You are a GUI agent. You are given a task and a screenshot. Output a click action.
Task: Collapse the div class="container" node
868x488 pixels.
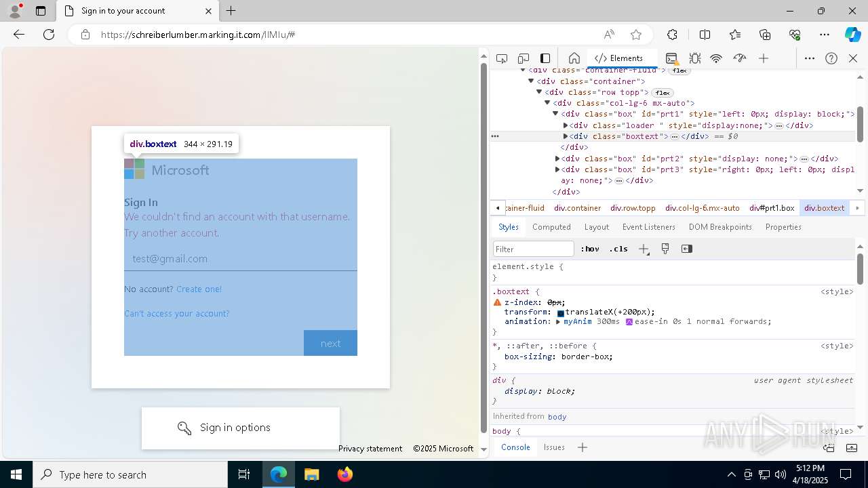[531, 81]
